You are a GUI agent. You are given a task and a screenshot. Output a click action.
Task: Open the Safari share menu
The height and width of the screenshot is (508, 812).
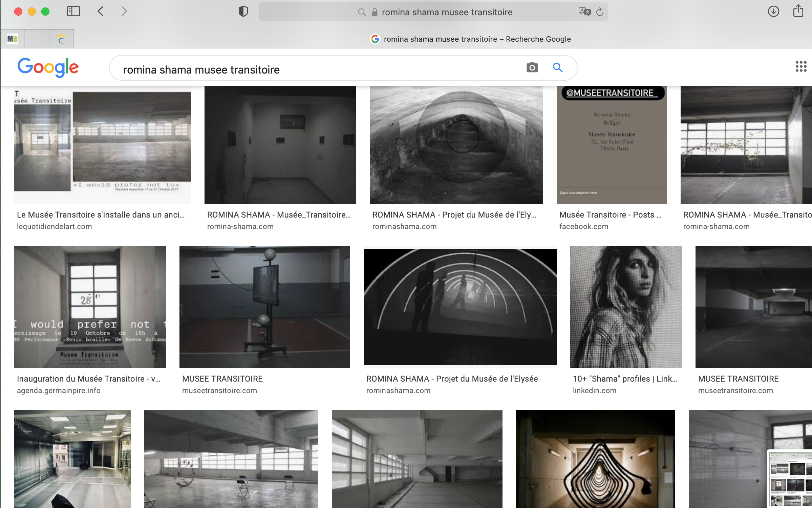point(798,11)
